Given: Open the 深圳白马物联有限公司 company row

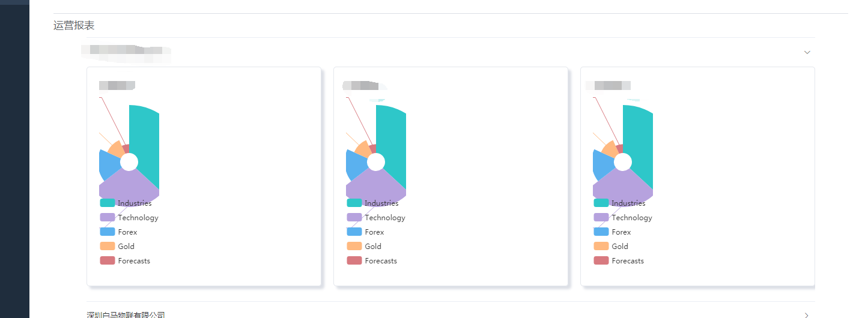Looking at the screenshot, I should point(126,314).
